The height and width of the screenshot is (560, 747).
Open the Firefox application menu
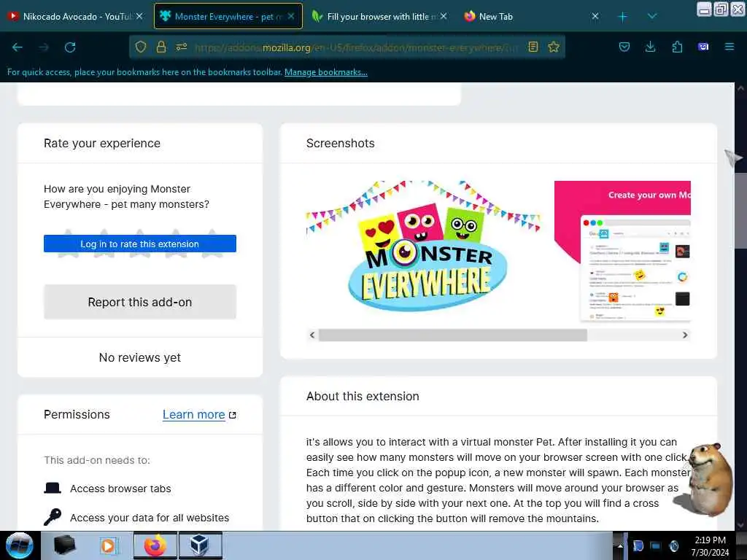pyautogui.click(x=729, y=47)
